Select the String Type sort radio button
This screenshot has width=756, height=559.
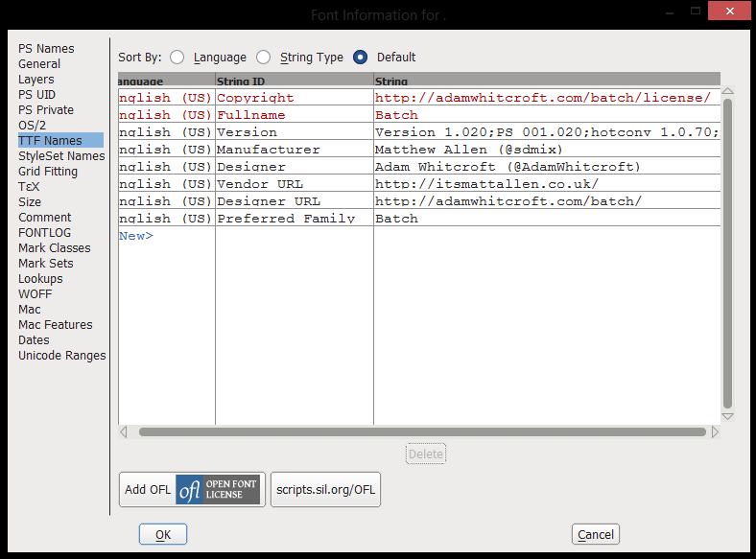coord(263,58)
